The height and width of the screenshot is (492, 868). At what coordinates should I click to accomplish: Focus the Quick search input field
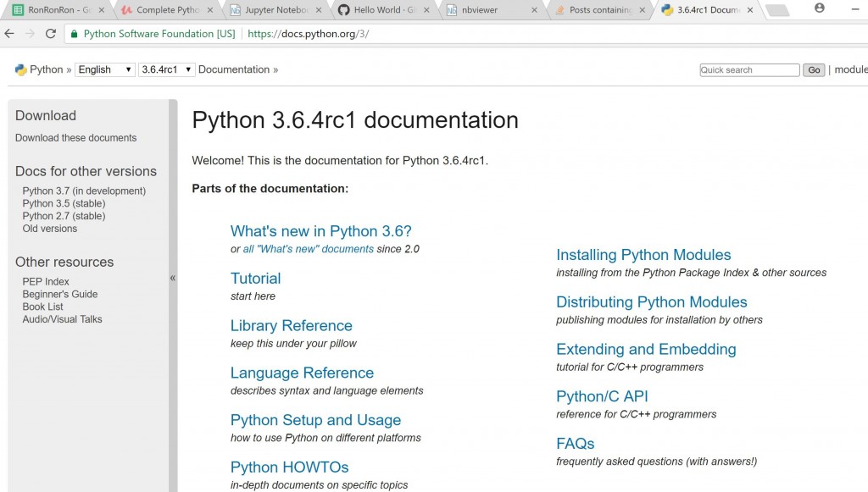(x=749, y=70)
